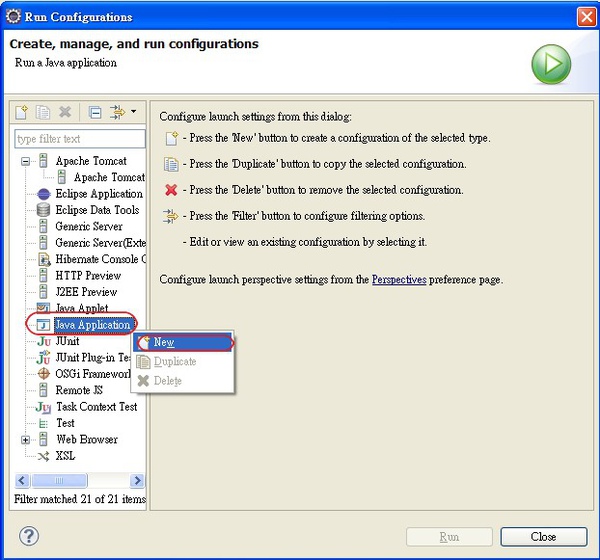Image resolution: width=600 pixels, height=560 pixels.
Task: Click the Duplicate configuration toolbar icon
Action: [x=42, y=112]
